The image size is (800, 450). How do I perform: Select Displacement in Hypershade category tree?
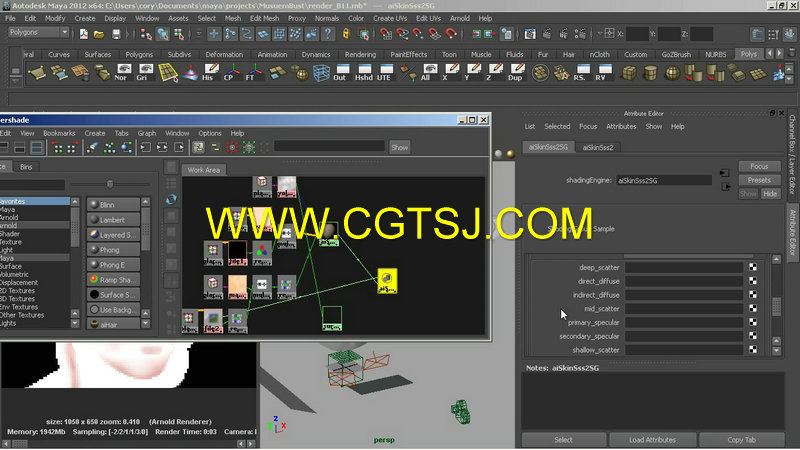tap(19, 283)
